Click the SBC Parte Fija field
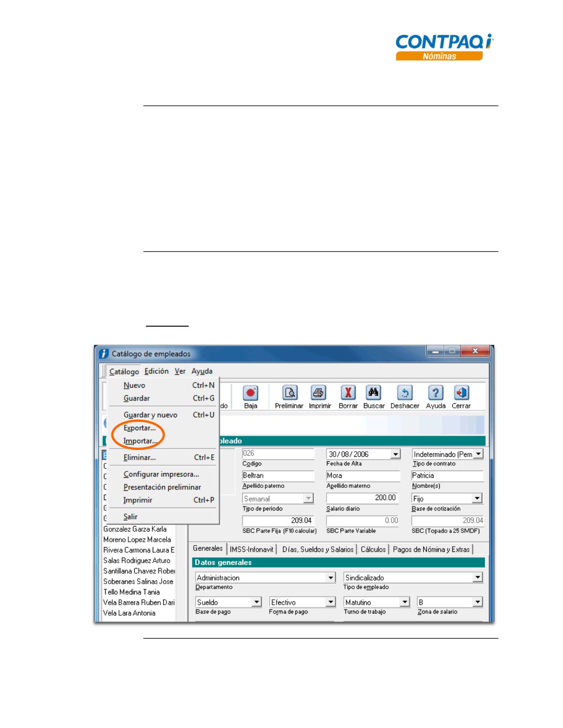Image resolution: width=563 pixels, height=728 pixels. pos(278,521)
